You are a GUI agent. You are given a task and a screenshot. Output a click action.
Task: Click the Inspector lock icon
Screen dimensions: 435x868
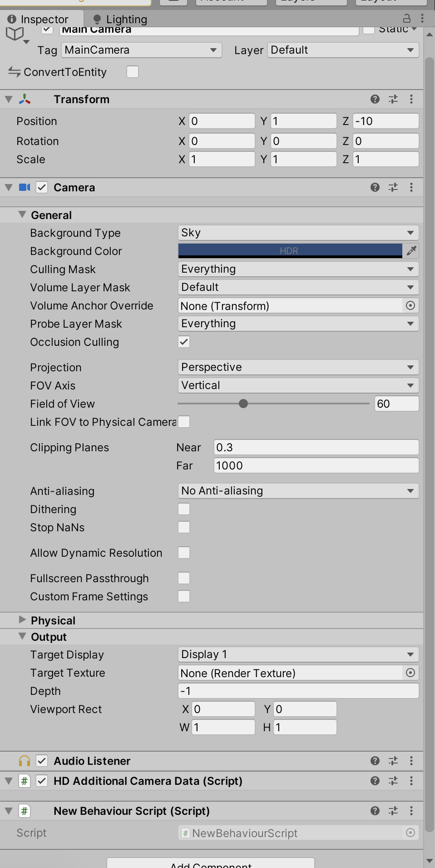[407, 19]
